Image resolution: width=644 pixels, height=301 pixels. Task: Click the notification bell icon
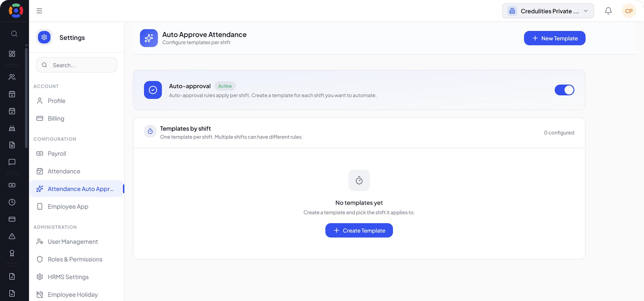pos(608,11)
